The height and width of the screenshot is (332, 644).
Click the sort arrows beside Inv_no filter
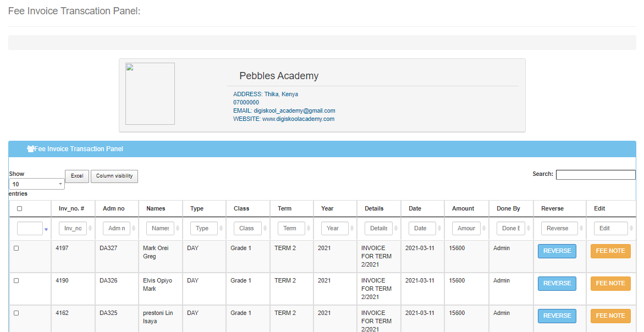90,229
